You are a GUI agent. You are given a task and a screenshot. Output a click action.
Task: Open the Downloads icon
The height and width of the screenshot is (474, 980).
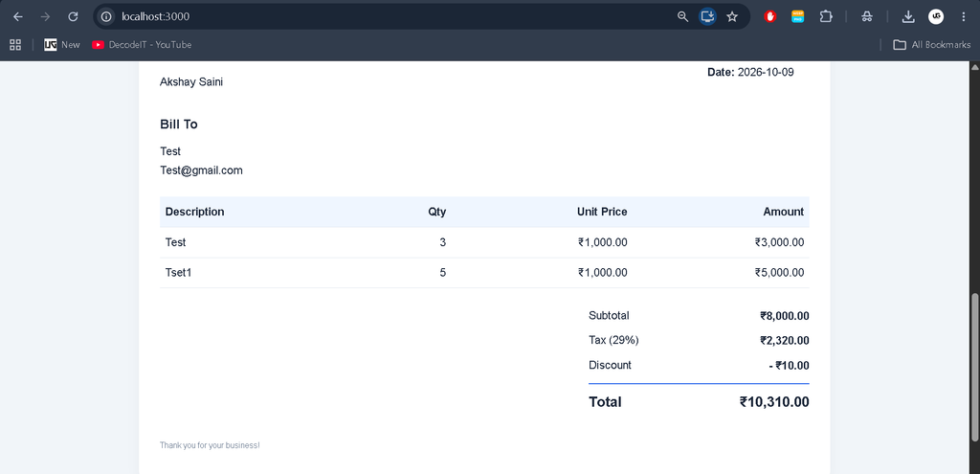[x=908, y=17]
